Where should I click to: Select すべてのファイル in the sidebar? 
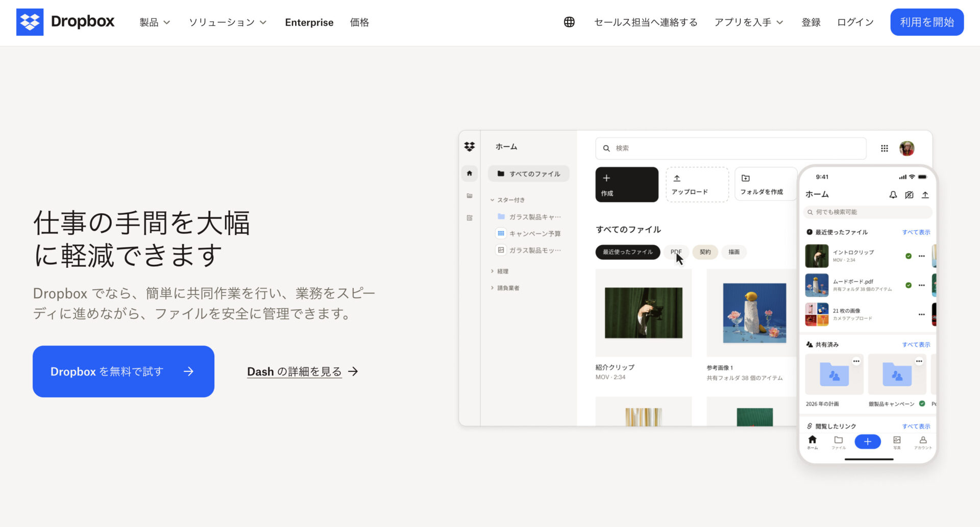529,173
